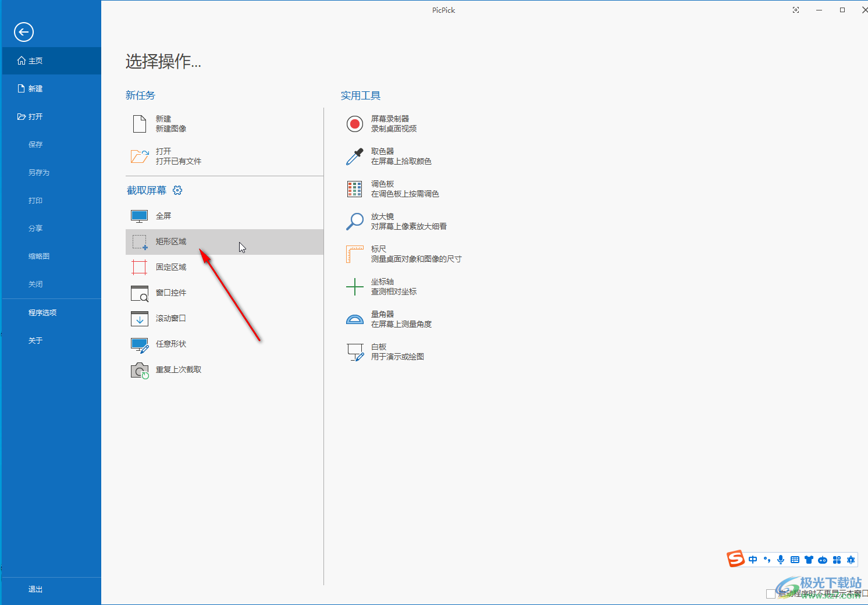Click the repeat last capture camera icon
The width and height of the screenshot is (868, 605).
[x=140, y=371]
